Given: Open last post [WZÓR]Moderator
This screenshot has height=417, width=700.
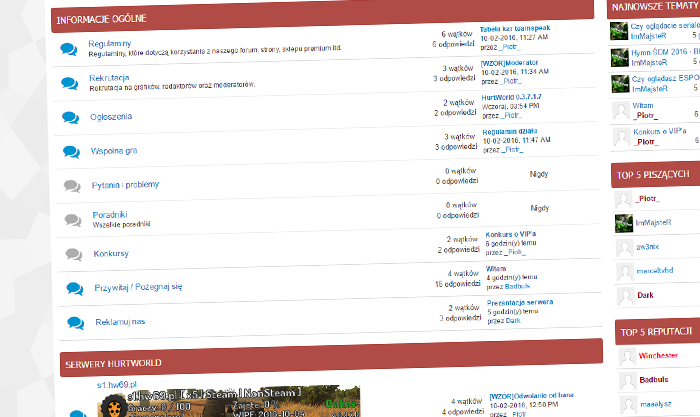Looking at the screenshot, I should point(509,63).
